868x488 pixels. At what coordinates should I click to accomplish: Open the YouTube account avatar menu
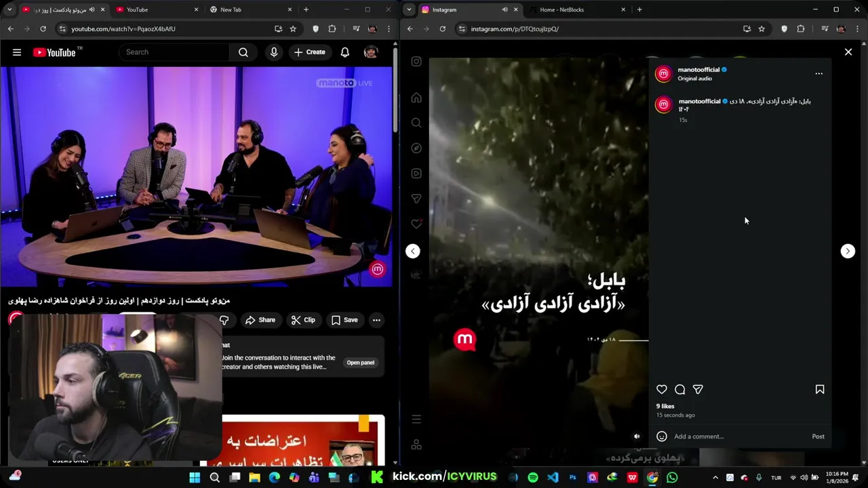click(x=371, y=52)
